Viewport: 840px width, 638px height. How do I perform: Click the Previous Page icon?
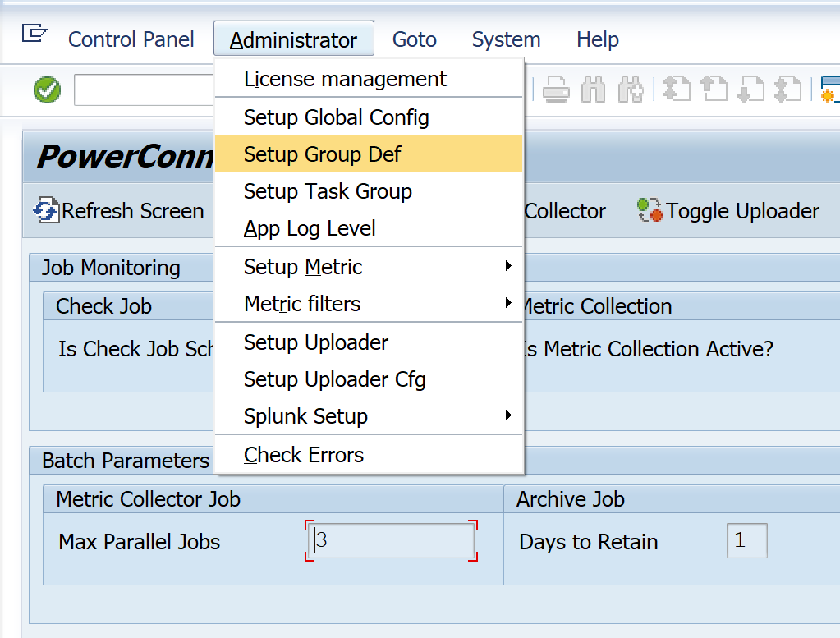coord(714,90)
